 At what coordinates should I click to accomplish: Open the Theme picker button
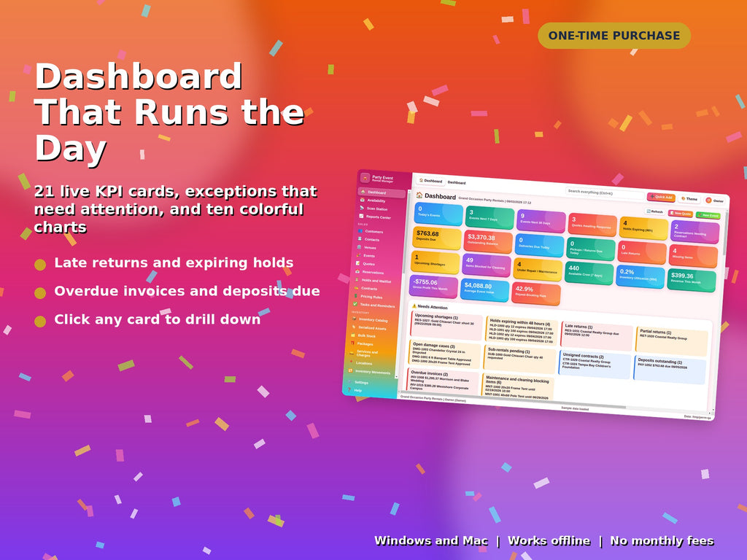pyautogui.click(x=689, y=199)
